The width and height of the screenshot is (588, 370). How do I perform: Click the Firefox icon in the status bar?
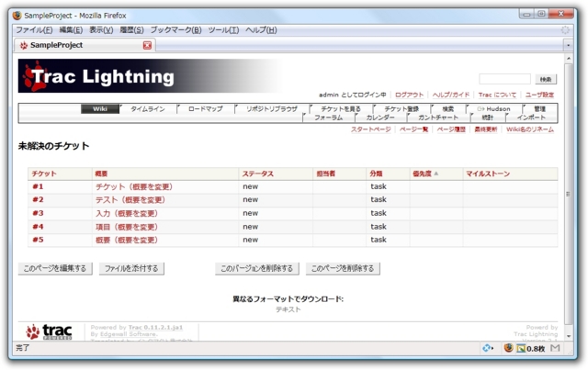click(508, 348)
